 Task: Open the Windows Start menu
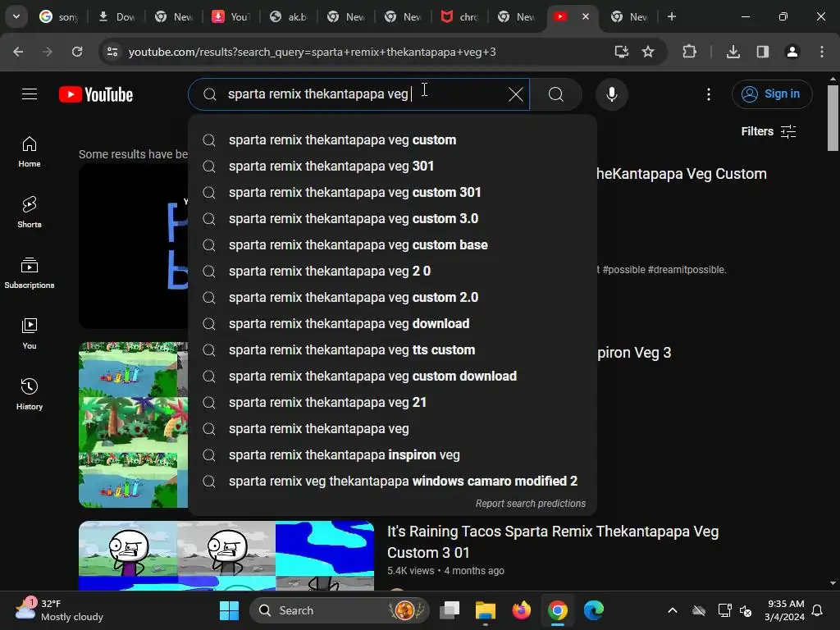[x=230, y=610]
